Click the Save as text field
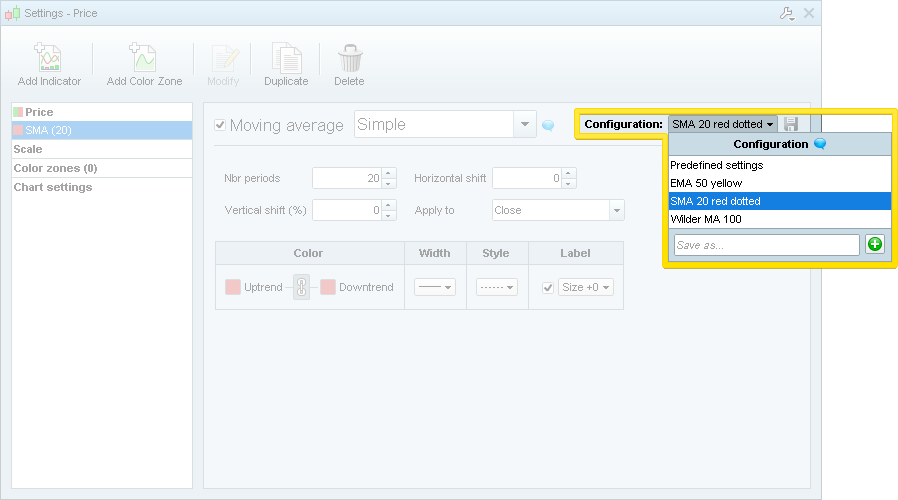898x500 pixels. point(765,245)
